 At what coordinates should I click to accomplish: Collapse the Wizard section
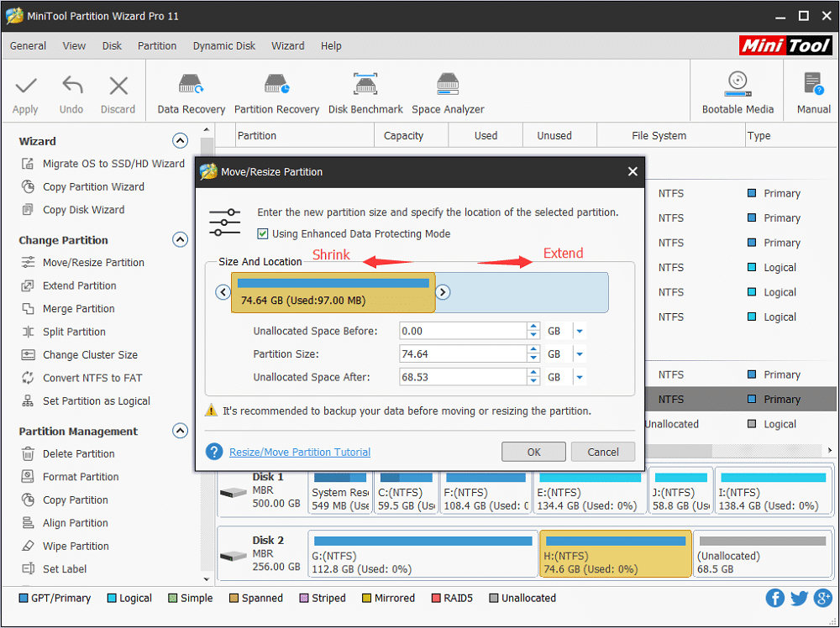click(x=180, y=141)
